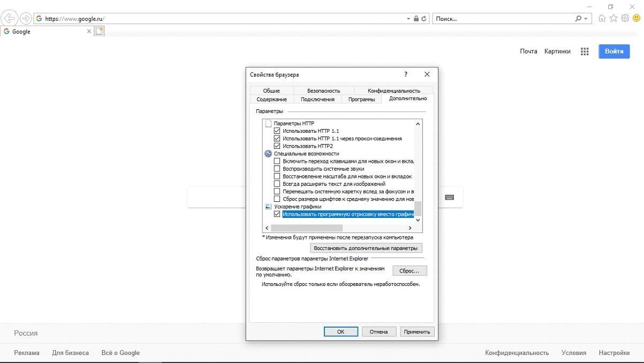The width and height of the screenshot is (644, 363).
Task: Click the browser Back arrow button
Action: [x=10, y=18]
